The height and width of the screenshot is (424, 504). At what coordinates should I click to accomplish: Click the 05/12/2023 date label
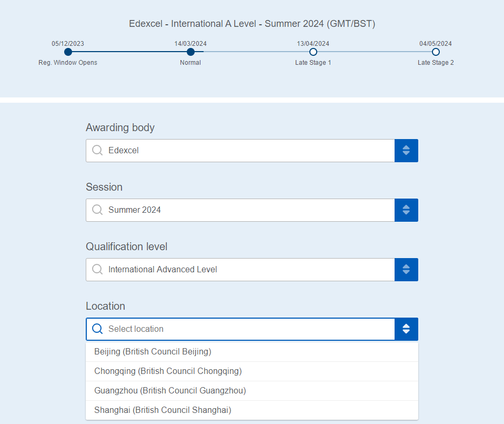point(68,43)
